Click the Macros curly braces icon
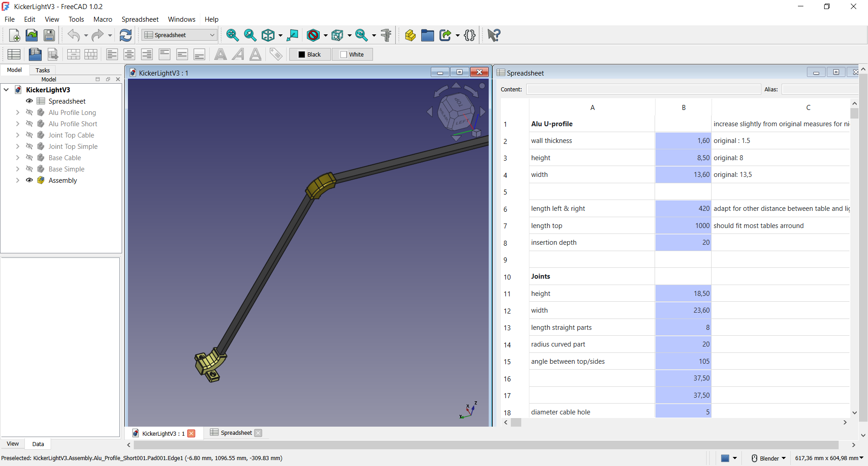The height and width of the screenshot is (466, 868). coord(470,35)
